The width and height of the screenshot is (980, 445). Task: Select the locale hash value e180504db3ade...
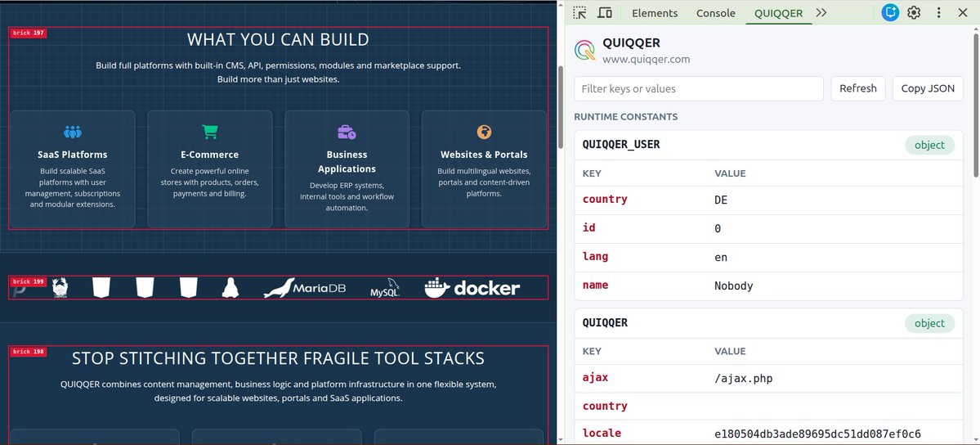817,434
